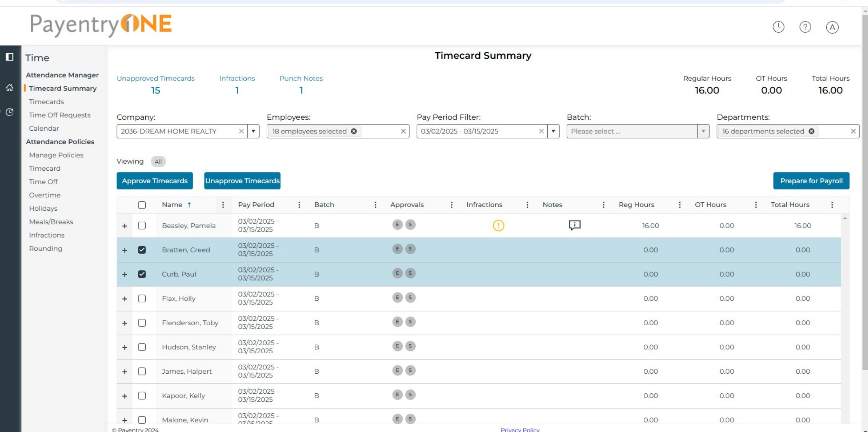This screenshot has height=432, width=868.
Task: Filter by Unapproved Timecards count link
Action: [155, 85]
